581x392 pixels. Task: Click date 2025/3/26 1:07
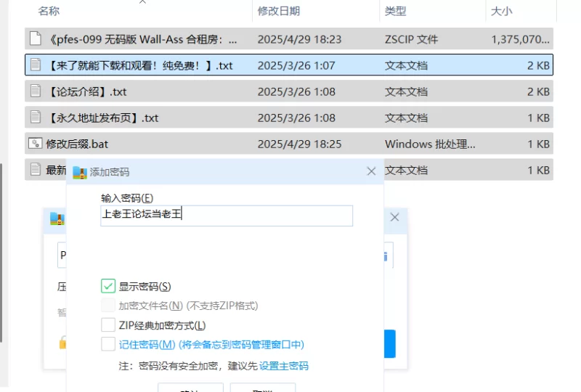(x=296, y=65)
